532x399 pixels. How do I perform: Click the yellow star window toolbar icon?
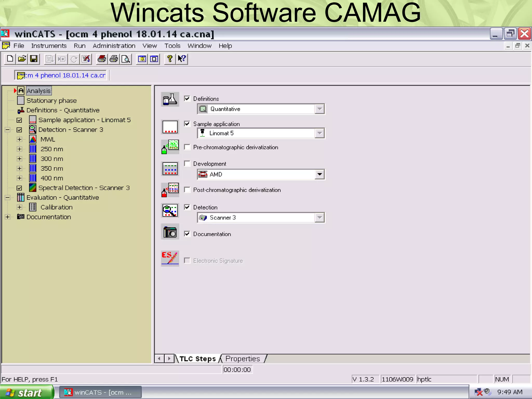[142, 59]
